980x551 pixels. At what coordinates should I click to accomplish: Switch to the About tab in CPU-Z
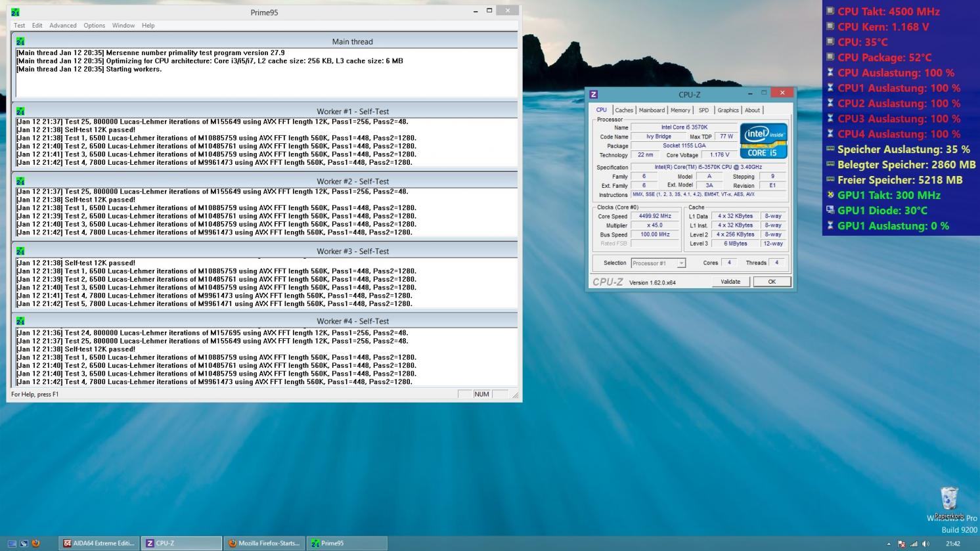click(752, 110)
